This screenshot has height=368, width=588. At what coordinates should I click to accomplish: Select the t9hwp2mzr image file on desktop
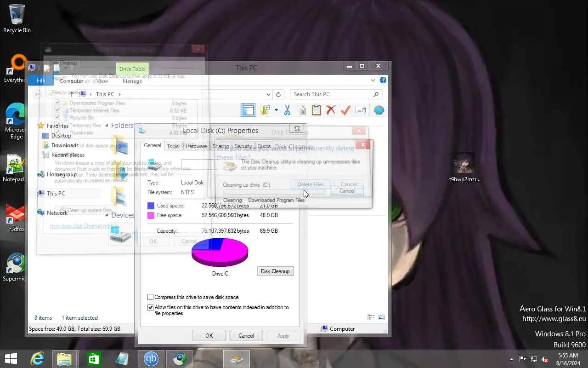[464, 167]
